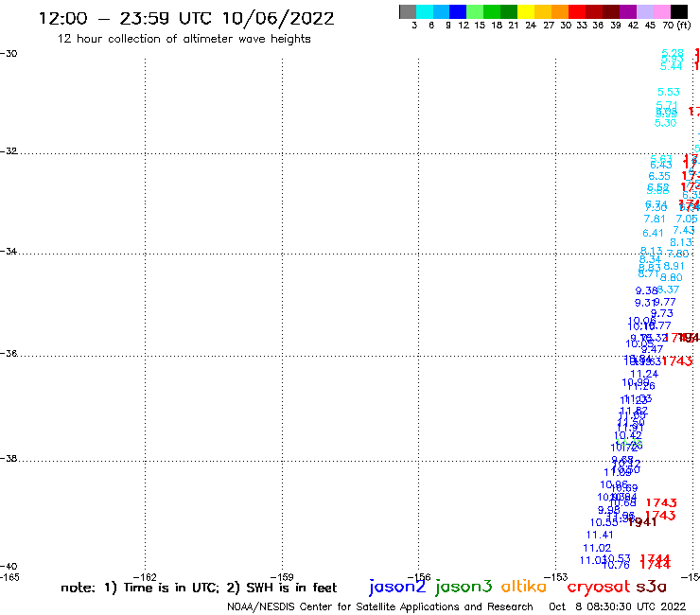Click the -40 latitude axis label
The image size is (700, 615).
point(9,567)
